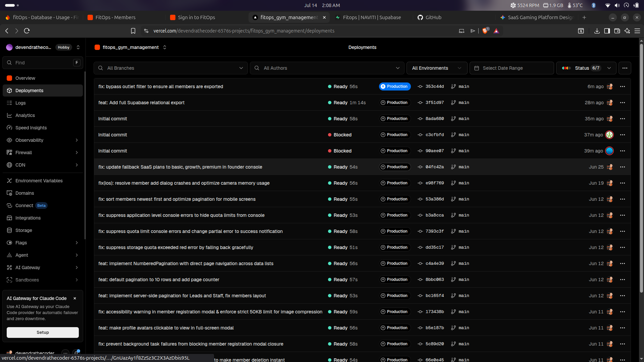Expand the CDN sidebar section
The width and height of the screenshot is (644, 362).
(x=77, y=165)
